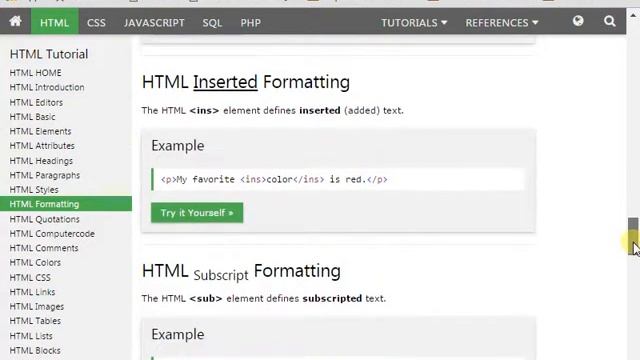Open HTML HOME in the sidebar
Image resolution: width=640 pixels, height=360 pixels.
click(x=36, y=73)
